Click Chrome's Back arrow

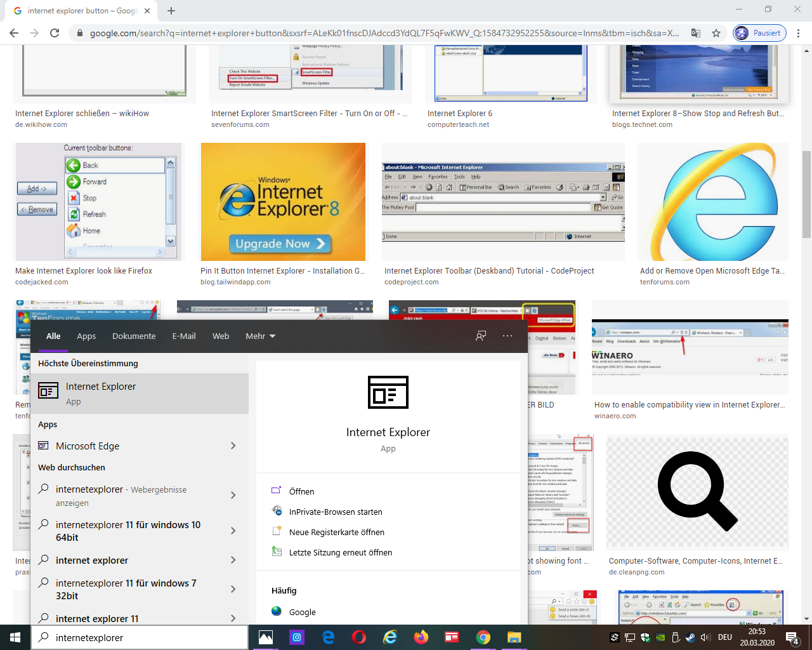pos(14,33)
